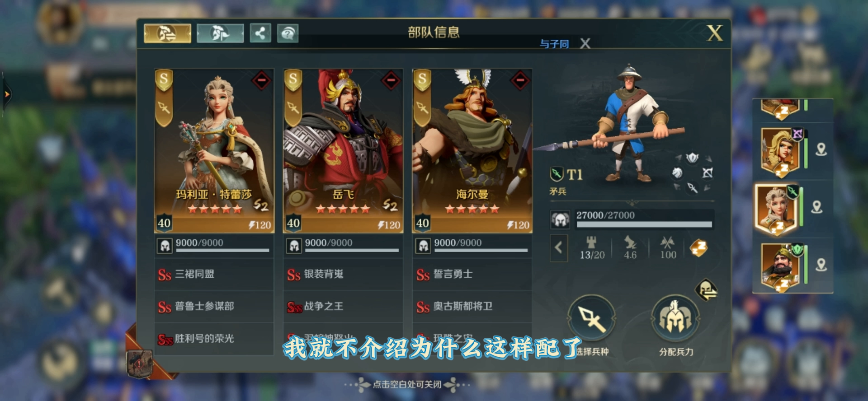Collapse stats with the left chevron arrow
The image size is (868, 401).
559,247
